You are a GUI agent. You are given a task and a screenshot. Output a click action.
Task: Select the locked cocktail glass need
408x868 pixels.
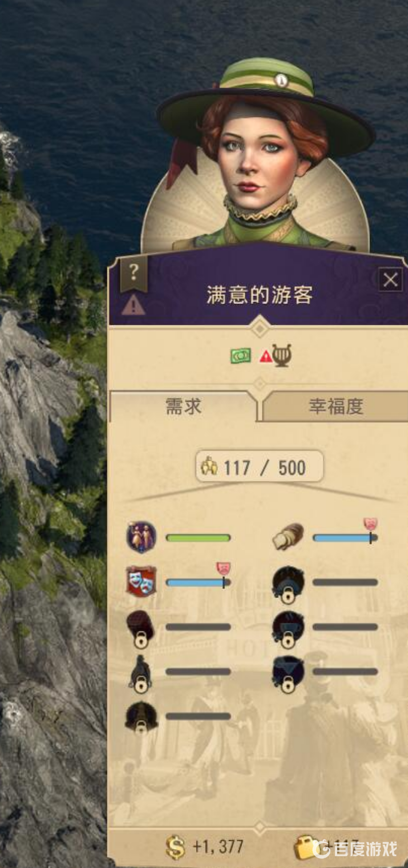coord(288,673)
